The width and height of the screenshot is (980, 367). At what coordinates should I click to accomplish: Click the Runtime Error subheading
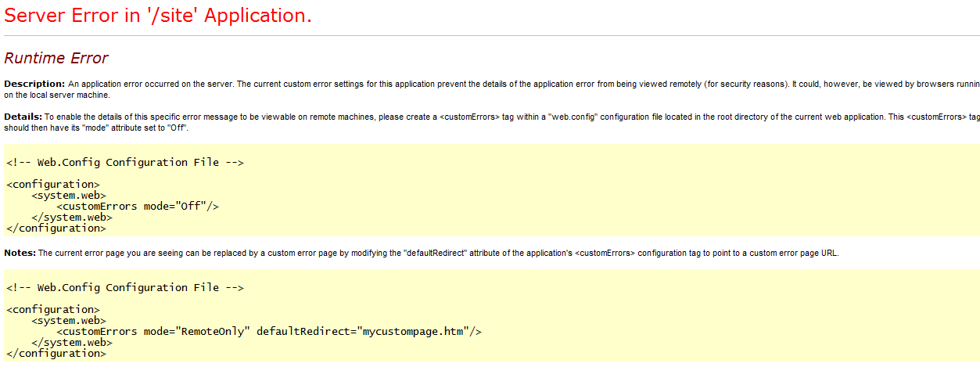[x=56, y=58]
